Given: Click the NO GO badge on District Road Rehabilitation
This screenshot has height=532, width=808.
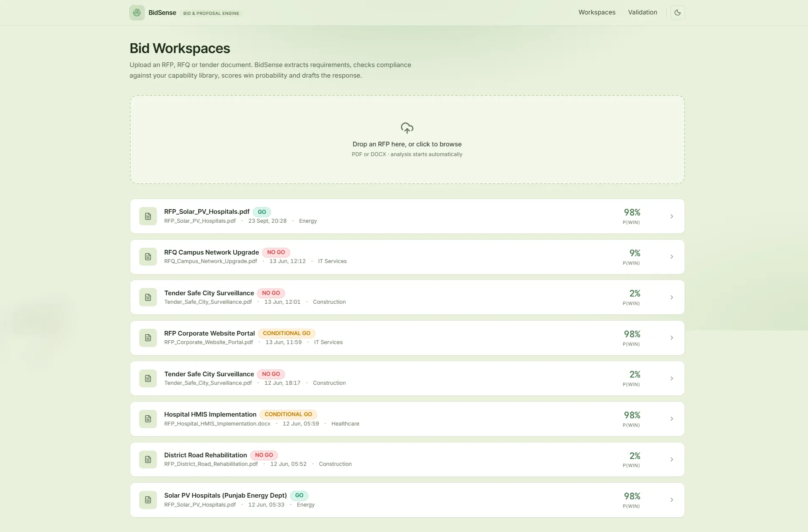Looking at the screenshot, I should click(x=264, y=455).
